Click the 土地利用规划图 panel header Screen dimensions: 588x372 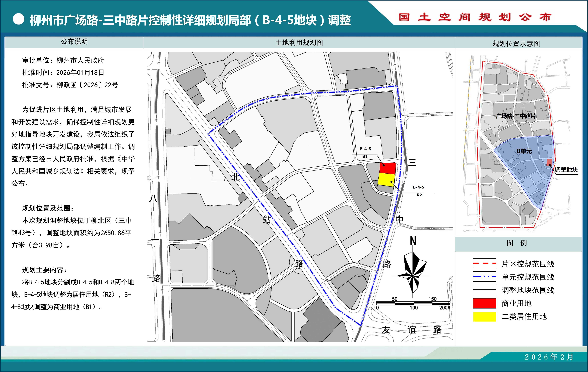click(299, 43)
